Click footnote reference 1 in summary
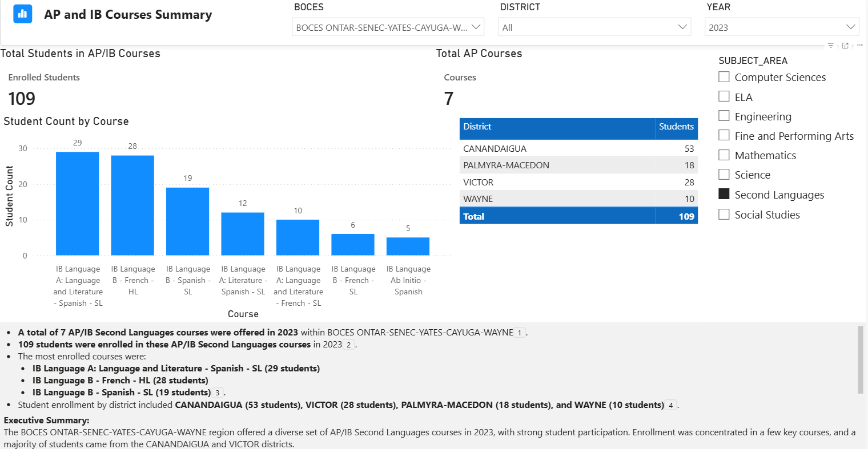This screenshot has height=449, width=868. 519,333
